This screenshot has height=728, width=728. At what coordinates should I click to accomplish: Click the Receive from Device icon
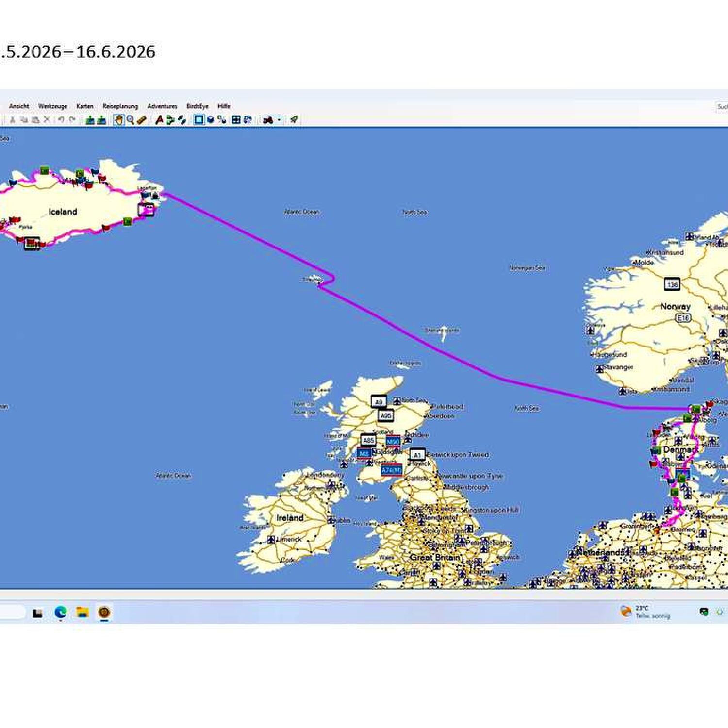101,119
